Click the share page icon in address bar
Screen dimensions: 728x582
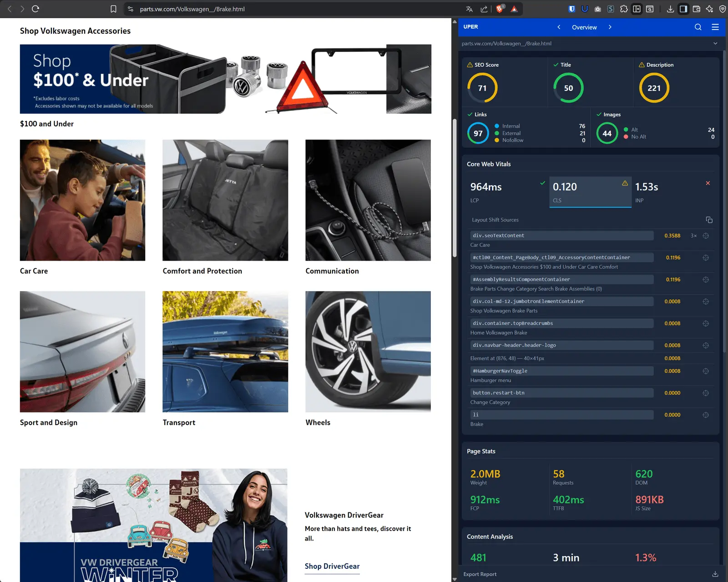pos(484,9)
